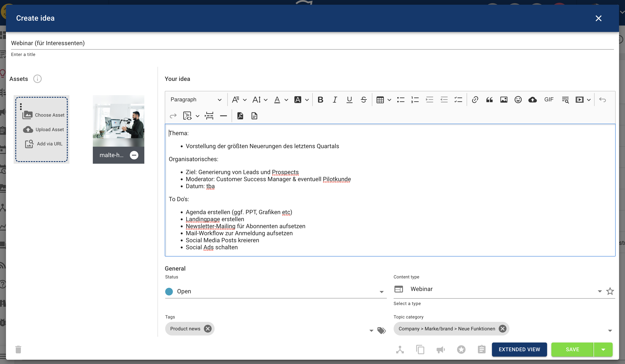This screenshot has width=625, height=364.
Task: Insert a hyperlink
Action: pyautogui.click(x=475, y=100)
